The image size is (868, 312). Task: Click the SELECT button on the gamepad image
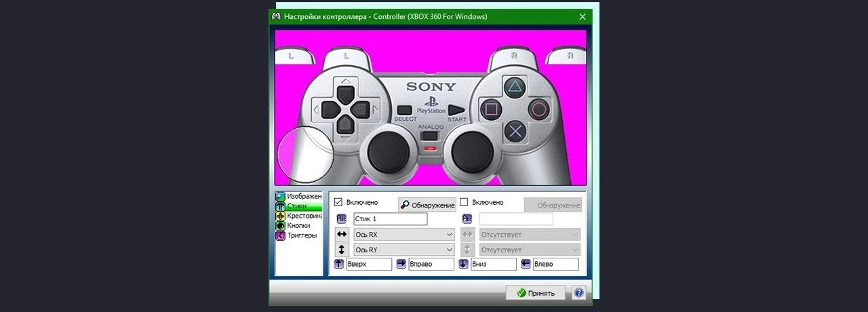405,109
